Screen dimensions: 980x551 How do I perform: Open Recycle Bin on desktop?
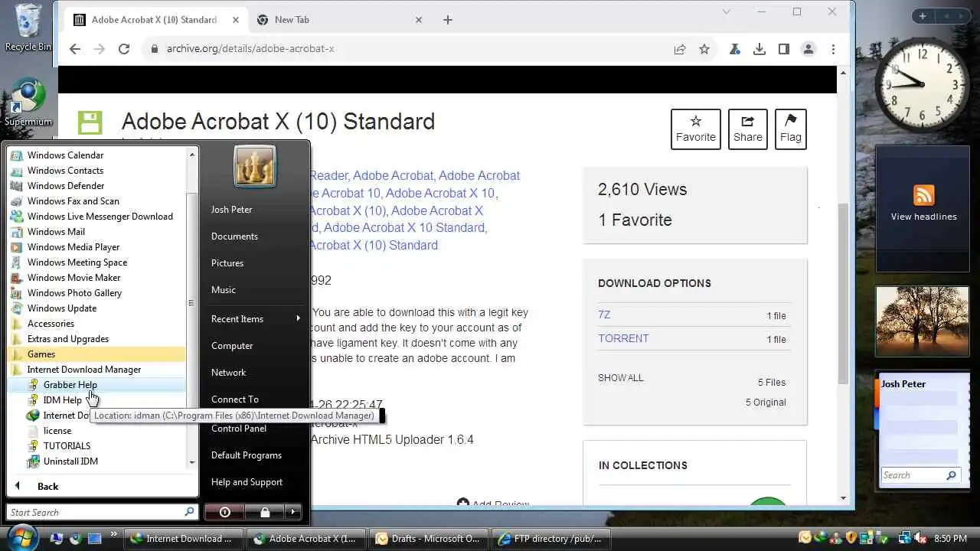tap(28, 28)
